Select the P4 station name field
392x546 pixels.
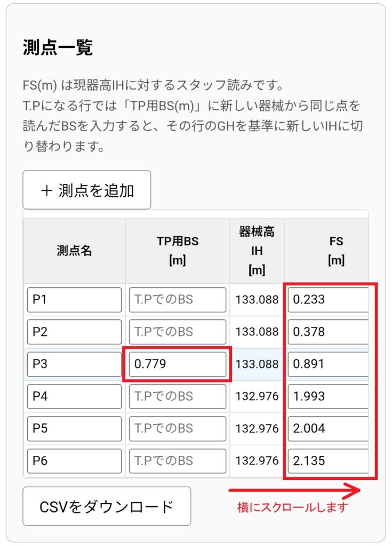point(74,396)
